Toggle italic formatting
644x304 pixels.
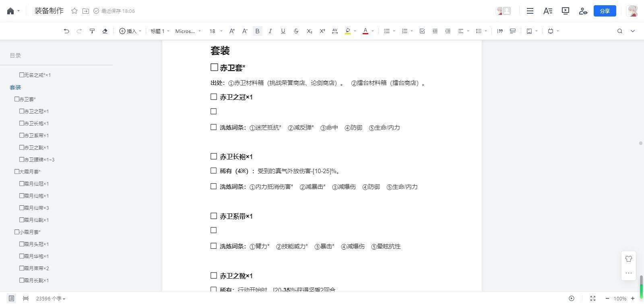click(270, 31)
